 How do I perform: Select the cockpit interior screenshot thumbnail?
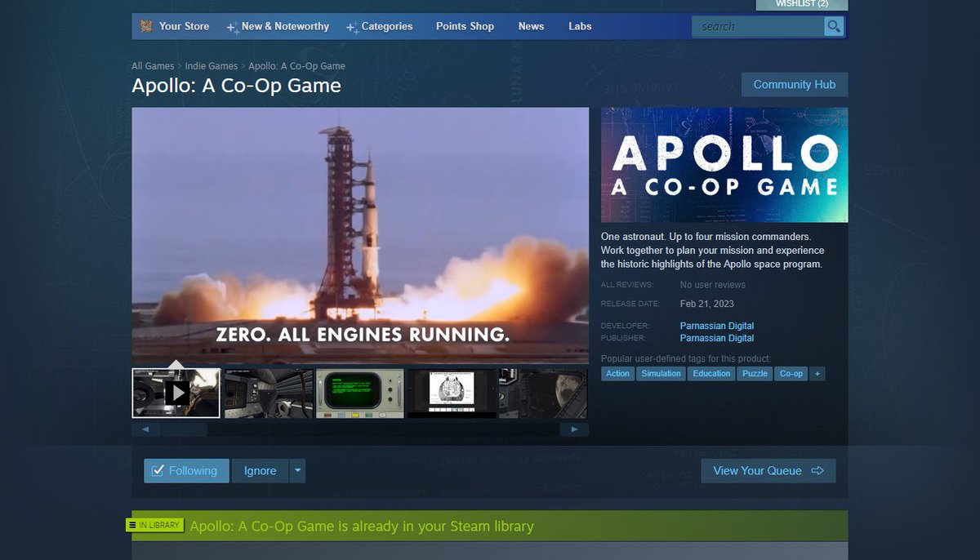click(x=269, y=393)
